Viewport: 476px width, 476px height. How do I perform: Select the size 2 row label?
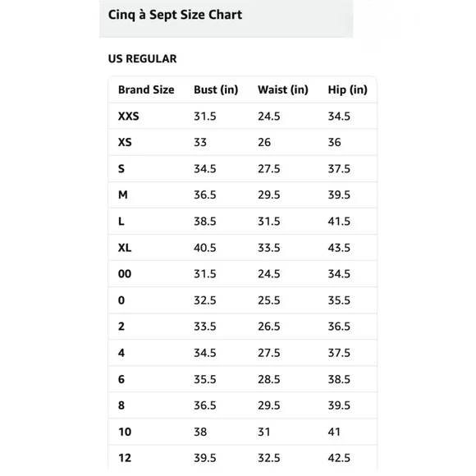click(121, 327)
